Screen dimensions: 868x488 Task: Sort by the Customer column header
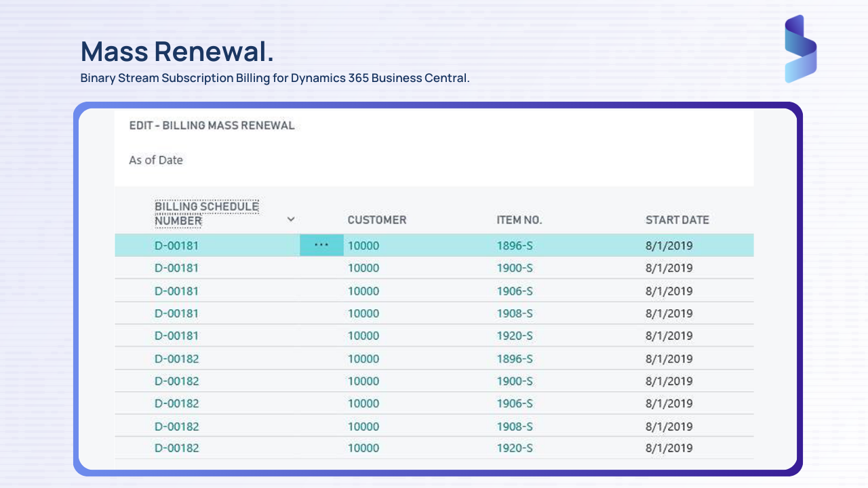point(376,220)
